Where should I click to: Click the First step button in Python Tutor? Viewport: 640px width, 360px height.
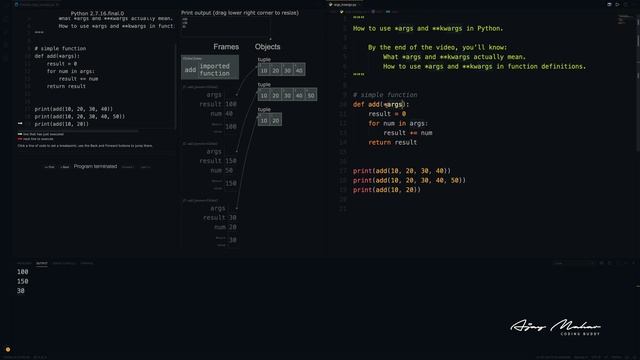tap(49, 167)
